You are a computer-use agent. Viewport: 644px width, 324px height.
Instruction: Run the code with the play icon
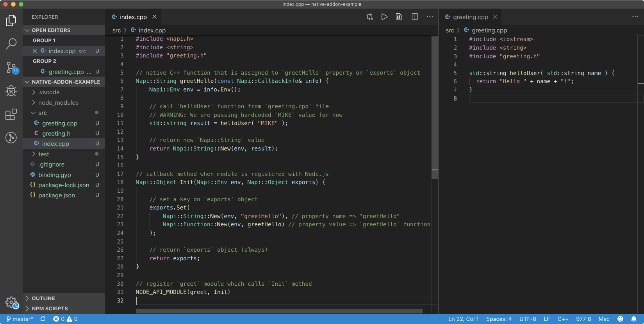pos(384,17)
